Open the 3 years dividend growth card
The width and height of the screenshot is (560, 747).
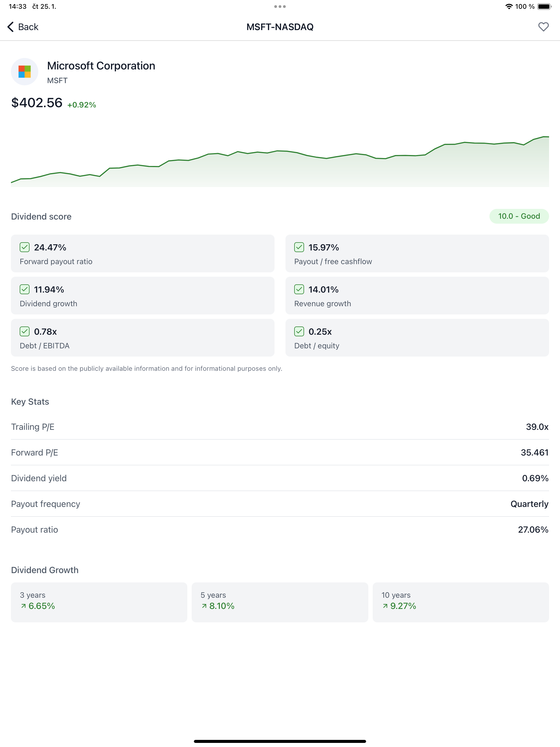point(99,602)
